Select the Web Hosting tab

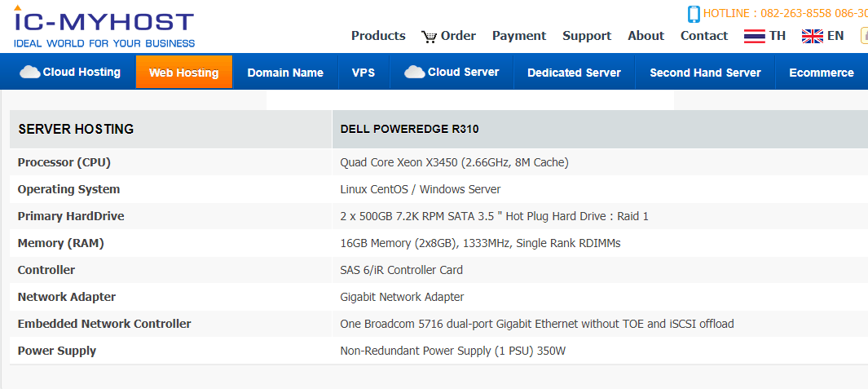pos(183,72)
